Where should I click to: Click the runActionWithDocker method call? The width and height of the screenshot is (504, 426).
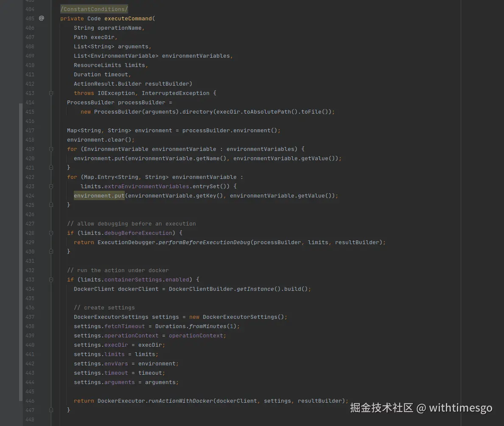181,401
